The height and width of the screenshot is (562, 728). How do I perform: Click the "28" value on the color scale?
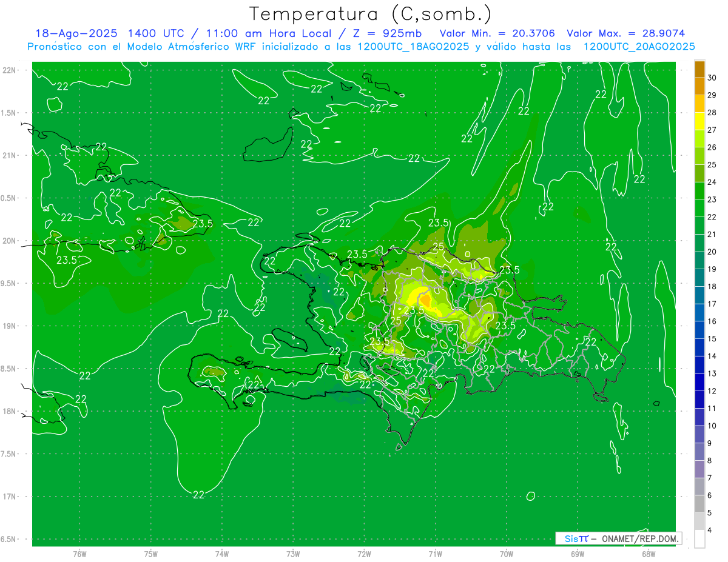(x=712, y=113)
